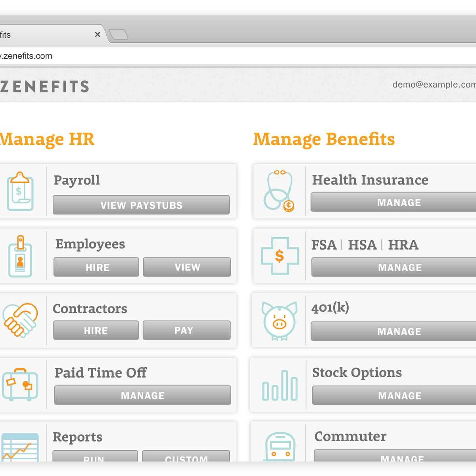Image resolution: width=476 pixels, height=476 pixels.
Task: Click the 401(k) piggy bank icon
Action: point(279,321)
